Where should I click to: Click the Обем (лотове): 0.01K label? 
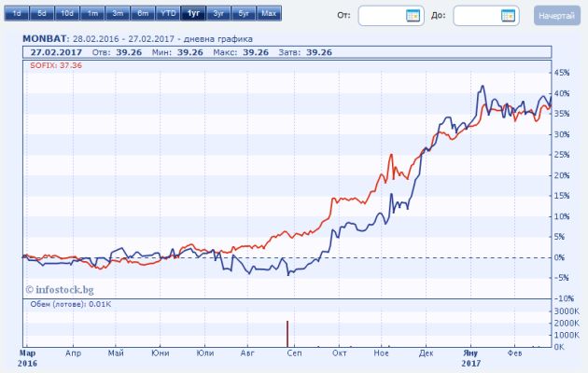tap(71, 304)
